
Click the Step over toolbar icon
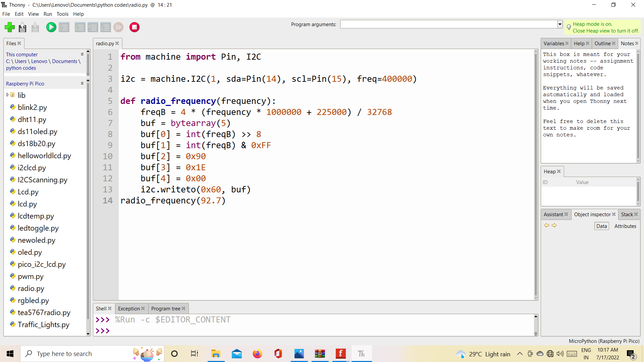click(x=80, y=27)
